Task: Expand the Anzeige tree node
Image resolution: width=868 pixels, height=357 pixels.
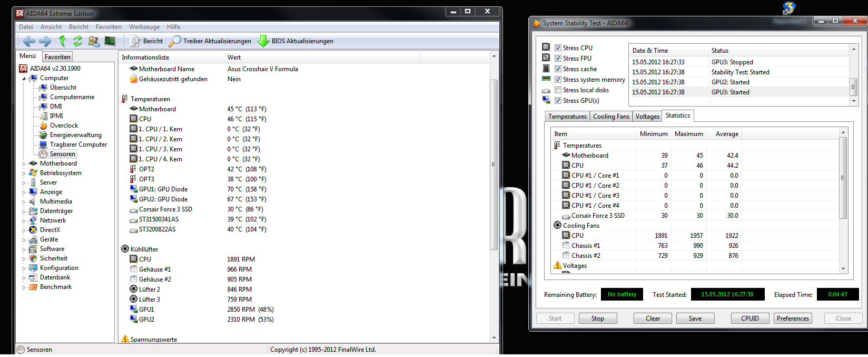Action: pyautogui.click(x=24, y=192)
